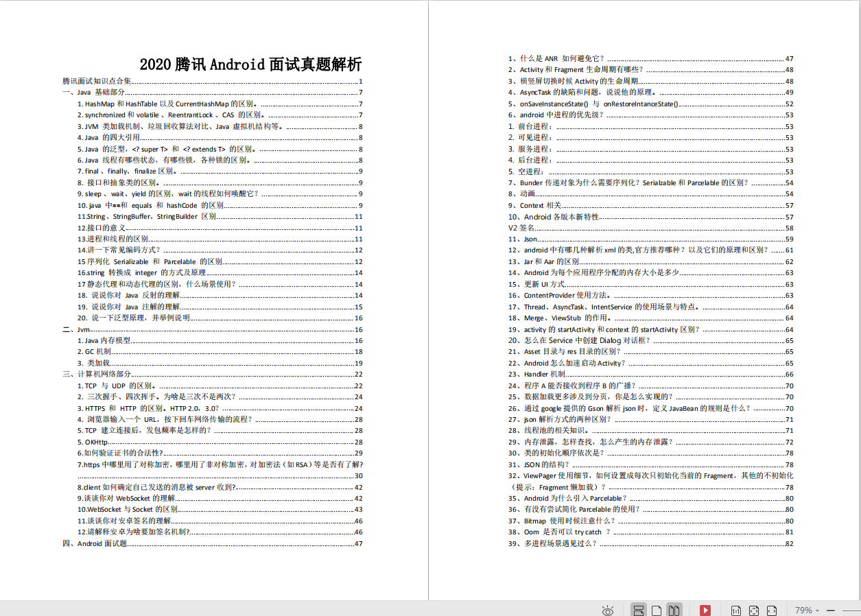This screenshot has width=861, height=616.
Task: Jump to section '四、Android 面试题'
Action: click(213, 543)
